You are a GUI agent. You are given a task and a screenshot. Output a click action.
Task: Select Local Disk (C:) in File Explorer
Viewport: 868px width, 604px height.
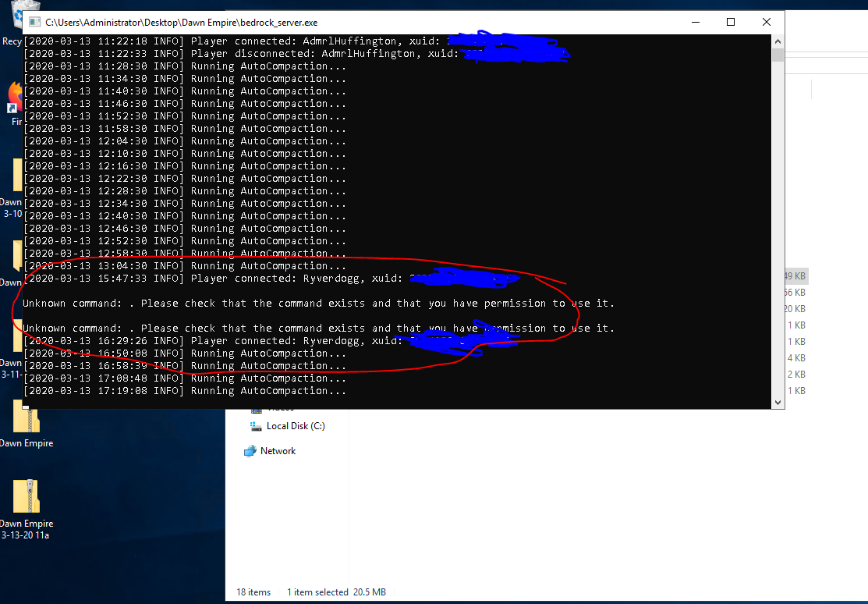(296, 426)
